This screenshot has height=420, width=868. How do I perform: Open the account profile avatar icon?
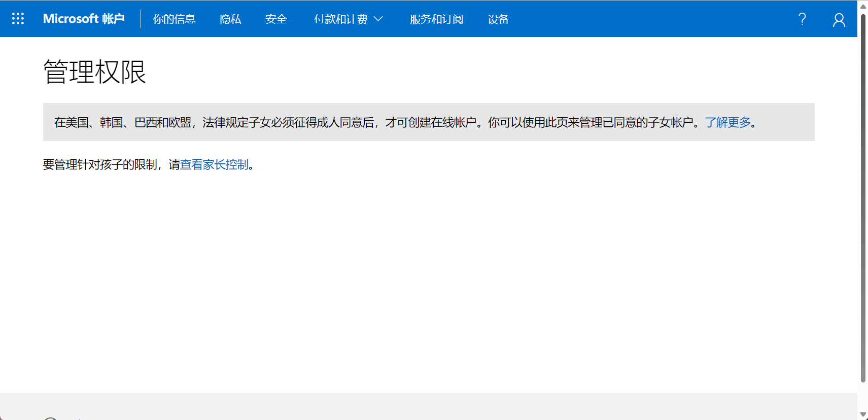(x=839, y=19)
